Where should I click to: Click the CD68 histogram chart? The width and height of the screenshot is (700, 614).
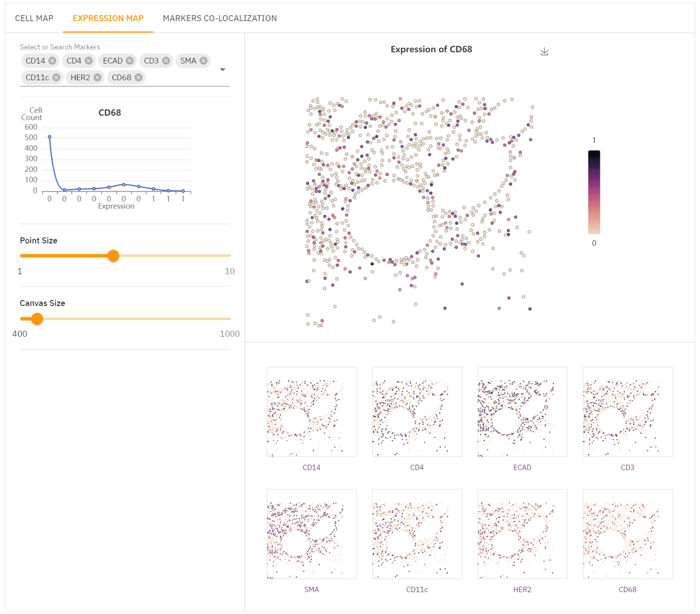(111, 159)
